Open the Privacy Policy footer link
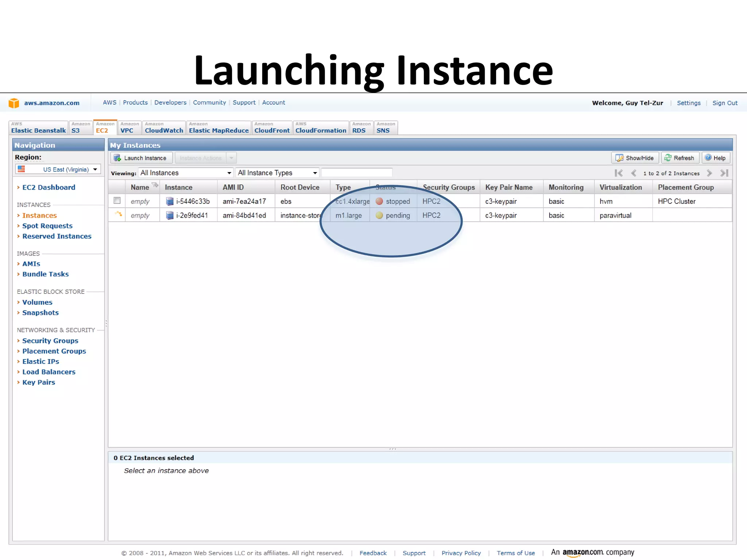This screenshot has width=747, height=560. [461, 553]
